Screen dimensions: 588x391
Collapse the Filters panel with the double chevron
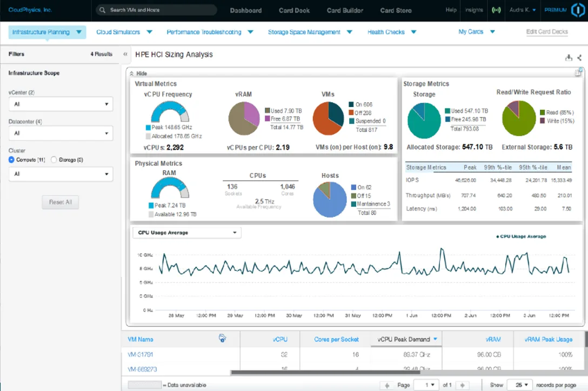pyautogui.click(x=125, y=54)
